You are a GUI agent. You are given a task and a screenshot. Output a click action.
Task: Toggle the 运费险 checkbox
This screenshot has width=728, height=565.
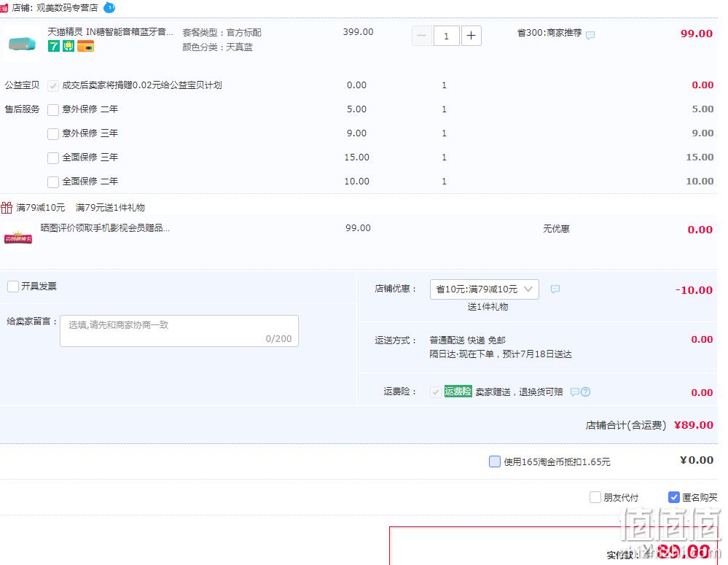tap(436, 392)
